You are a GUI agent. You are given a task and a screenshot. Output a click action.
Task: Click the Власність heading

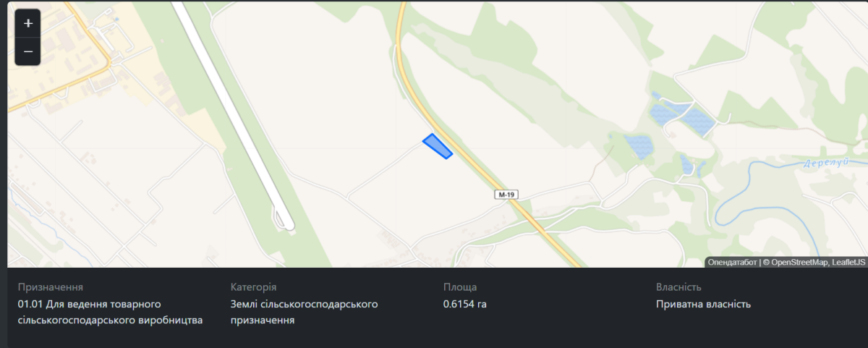click(678, 287)
